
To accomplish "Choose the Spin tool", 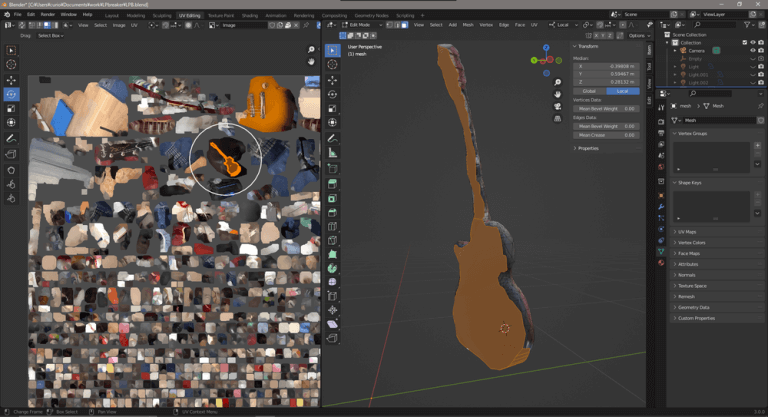I will pos(333,268).
